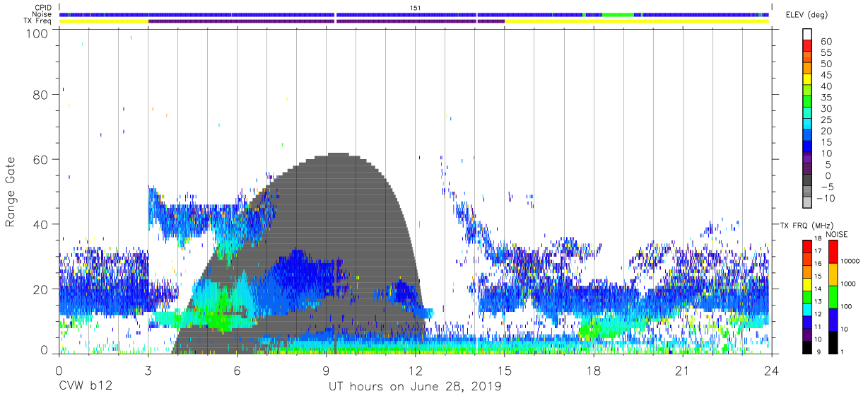Click the CPID label at top left
The height and width of the screenshot is (401, 868).
pos(42,8)
